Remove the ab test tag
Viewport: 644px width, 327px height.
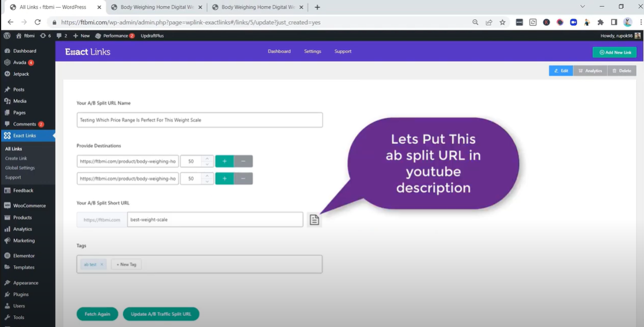click(102, 265)
